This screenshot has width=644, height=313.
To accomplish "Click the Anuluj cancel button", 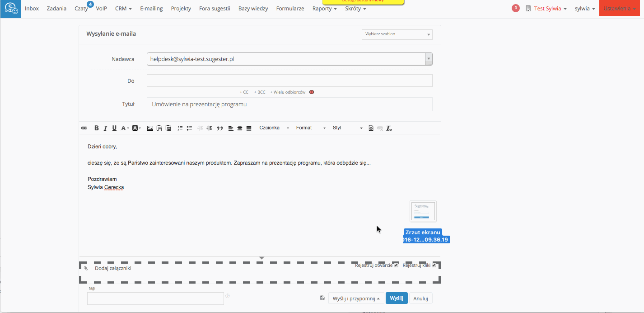I will tap(421, 298).
